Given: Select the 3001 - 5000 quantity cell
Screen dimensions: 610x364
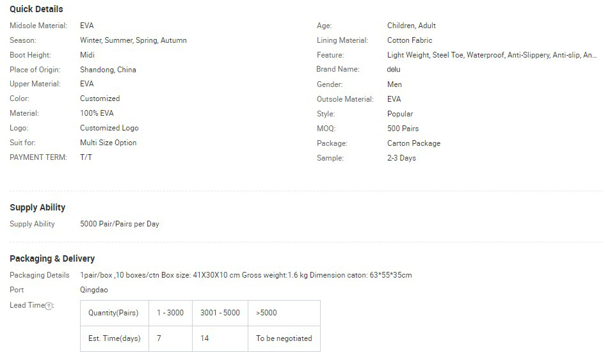Looking at the screenshot, I should (220, 313).
